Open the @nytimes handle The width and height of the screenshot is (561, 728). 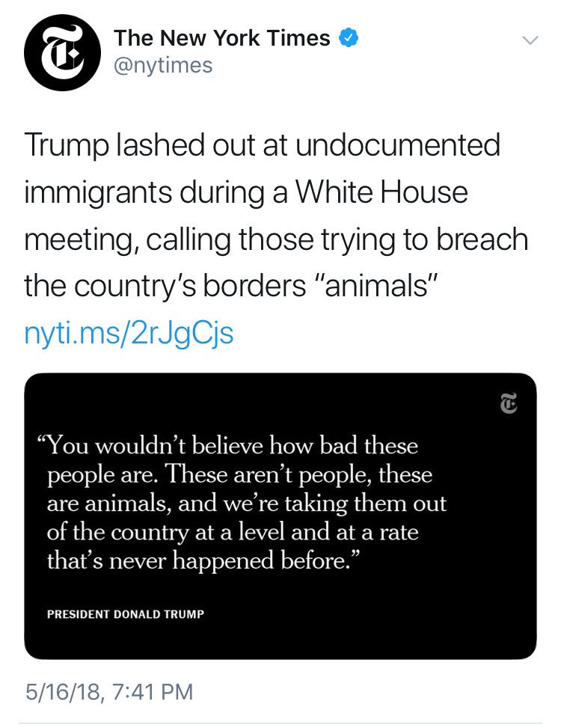click(x=163, y=65)
